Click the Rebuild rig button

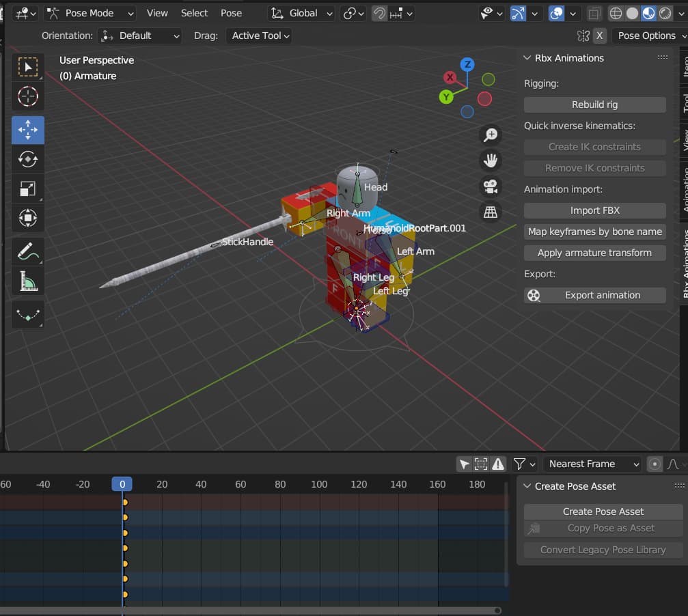click(x=594, y=104)
